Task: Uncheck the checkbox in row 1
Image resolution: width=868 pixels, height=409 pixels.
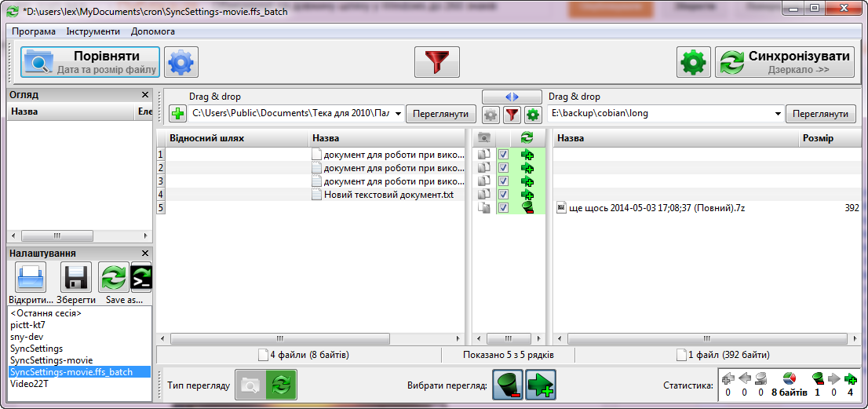Action: [503, 155]
